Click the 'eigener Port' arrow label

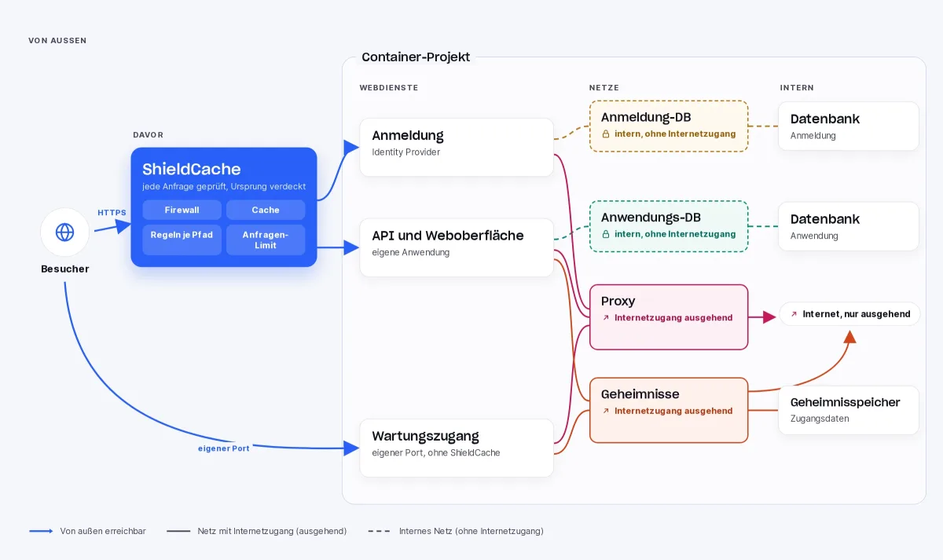click(x=223, y=448)
